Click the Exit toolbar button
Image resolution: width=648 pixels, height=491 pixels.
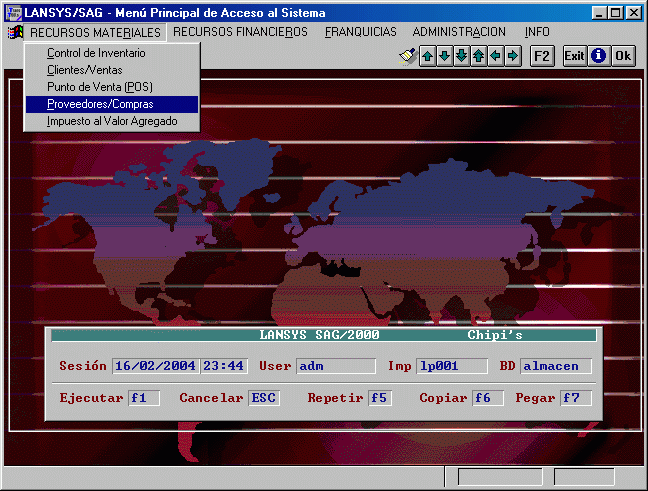click(x=575, y=56)
